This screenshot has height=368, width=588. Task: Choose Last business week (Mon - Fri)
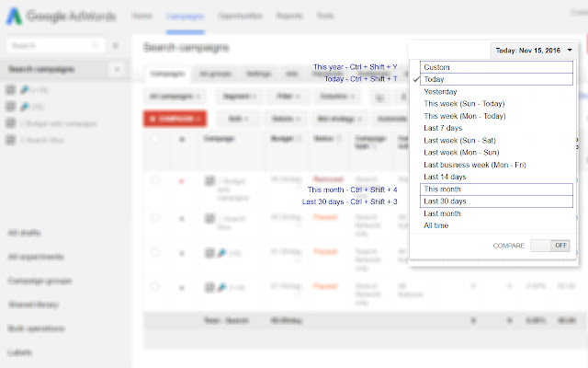click(475, 165)
